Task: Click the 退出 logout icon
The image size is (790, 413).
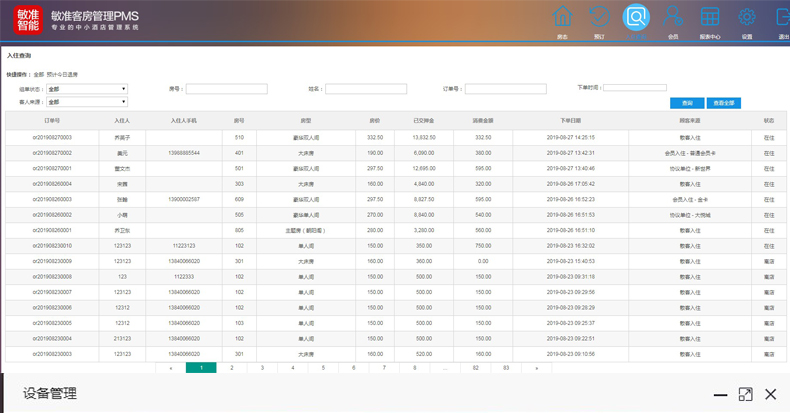Action: pos(782,19)
